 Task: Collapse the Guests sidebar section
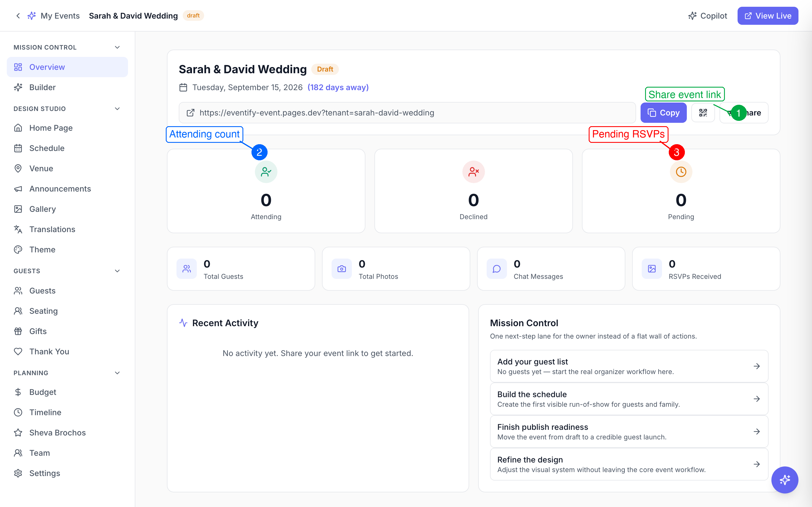click(117, 271)
